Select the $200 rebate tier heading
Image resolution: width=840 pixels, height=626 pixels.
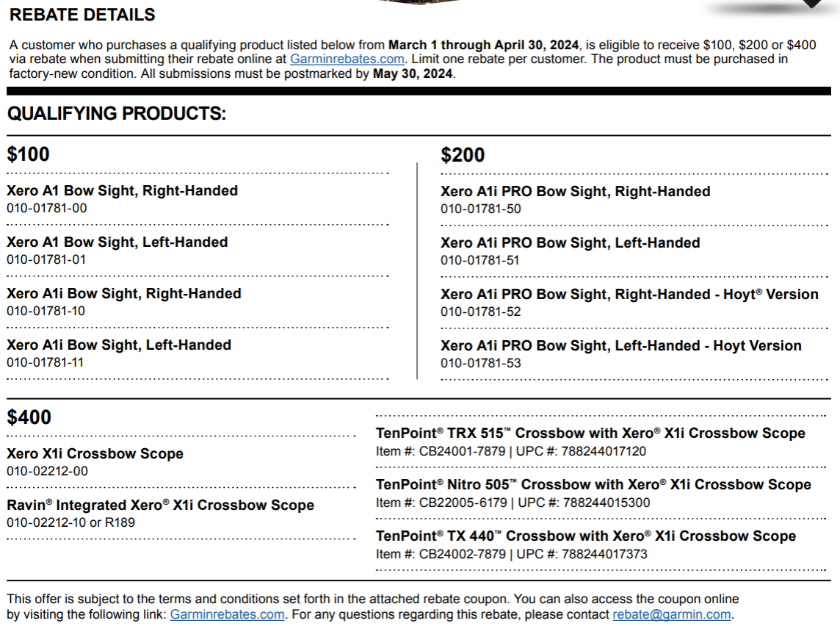click(463, 155)
